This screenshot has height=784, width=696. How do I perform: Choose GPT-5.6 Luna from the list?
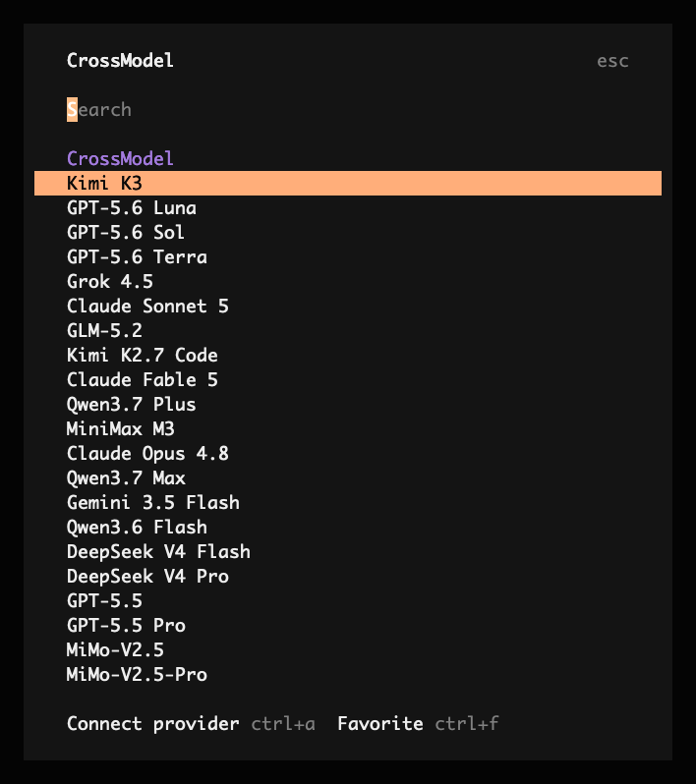point(348,207)
